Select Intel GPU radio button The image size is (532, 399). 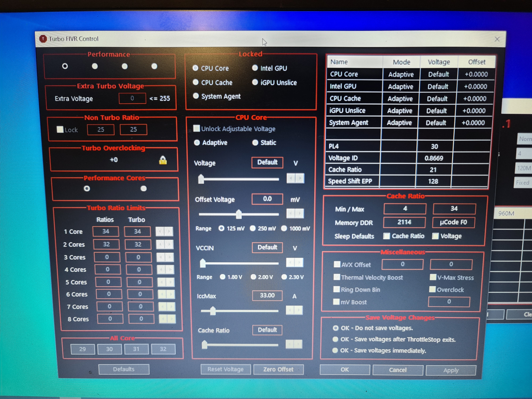(x=255, y=68)
